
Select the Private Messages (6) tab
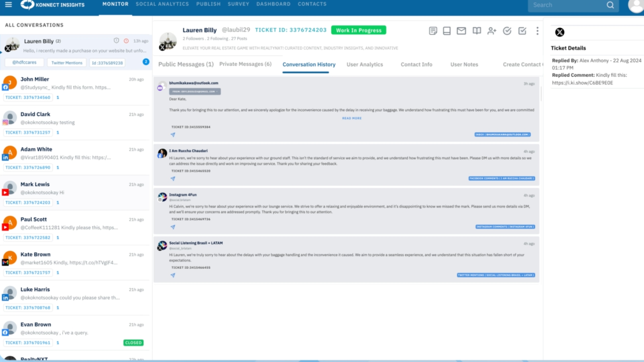pyautogui.click(x=245, y=64)
